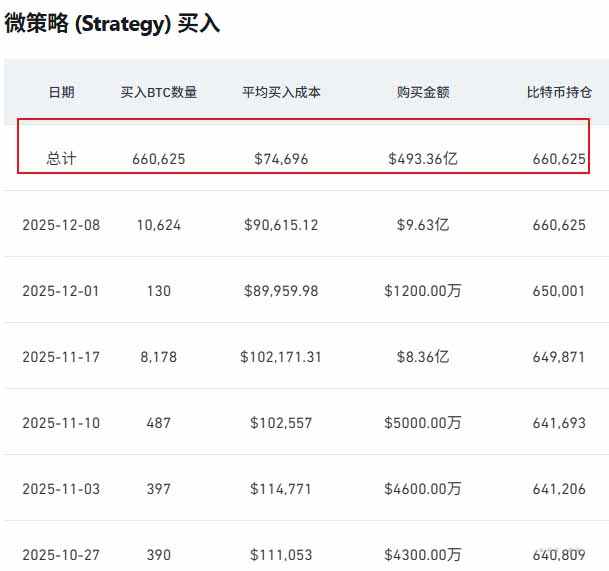Click the average cost $114,771
609x571 pixels.
(281, 489)
